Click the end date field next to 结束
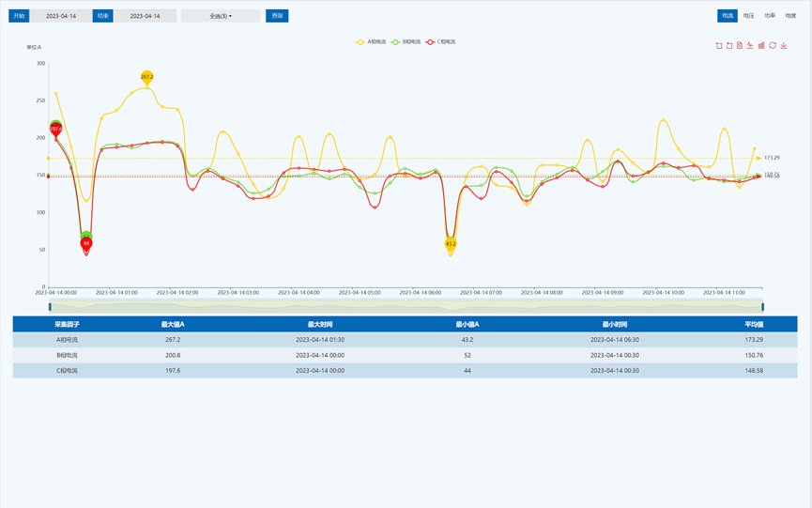Viewport: 812px width, 508px height. click(x=145, y=16)
